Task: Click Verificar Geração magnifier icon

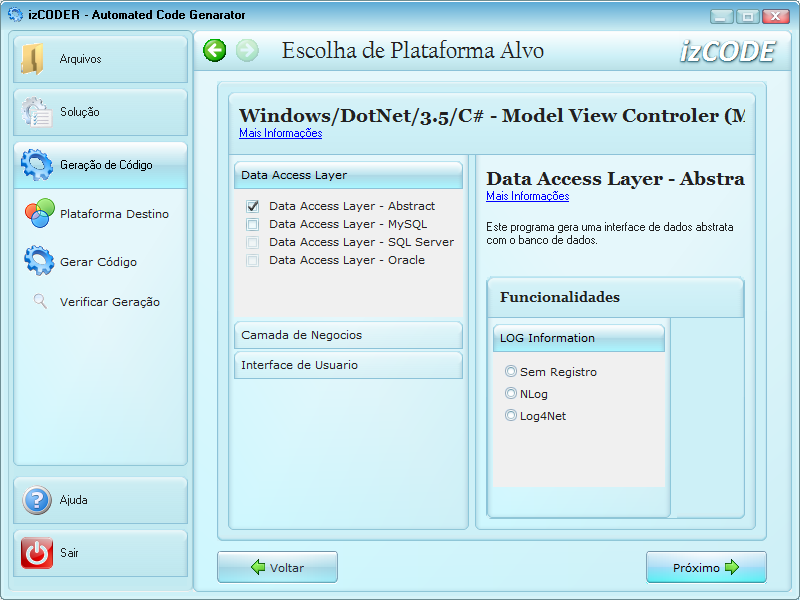Action: (x=40, y=301)
